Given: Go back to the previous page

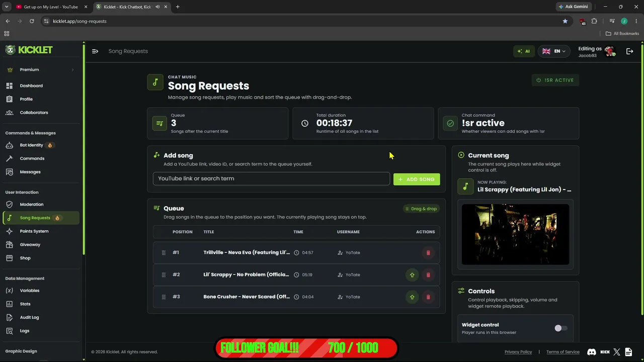Looking at the screenshot, I should click(8, 21).
